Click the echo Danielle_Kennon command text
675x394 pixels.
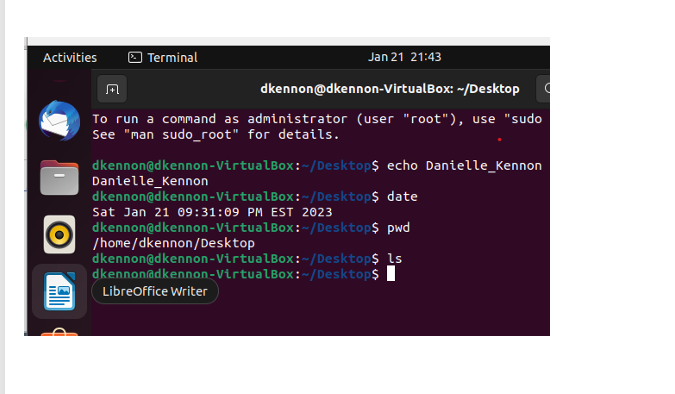click(464, 166)
